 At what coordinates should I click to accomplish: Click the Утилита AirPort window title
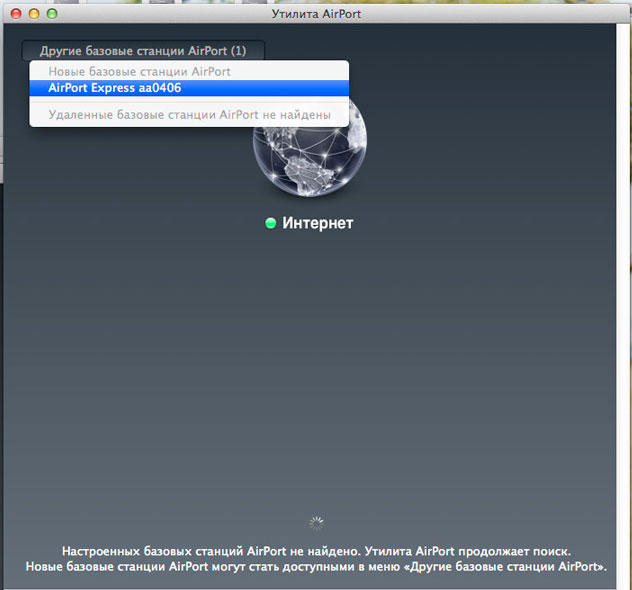[316, 14]
